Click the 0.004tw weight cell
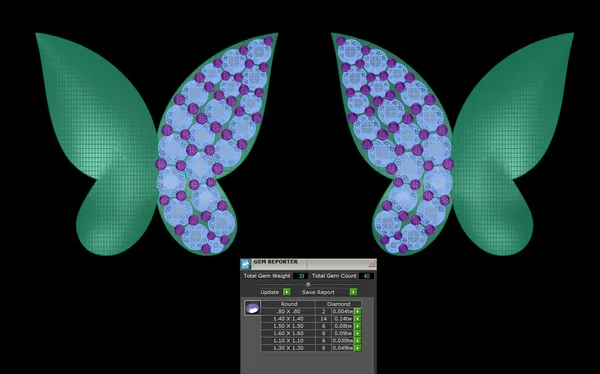The image size is (600, 374). (342, 311)
